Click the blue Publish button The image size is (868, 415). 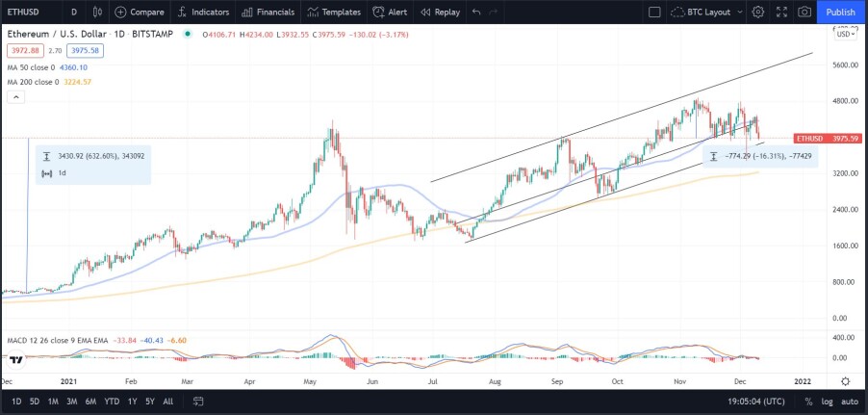pos(840,12)
